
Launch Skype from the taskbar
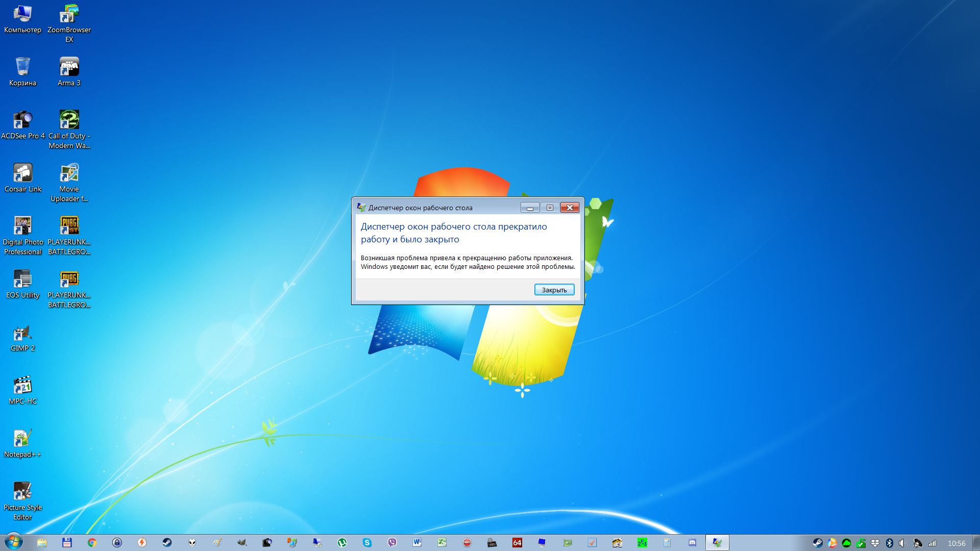coord(367,542)
